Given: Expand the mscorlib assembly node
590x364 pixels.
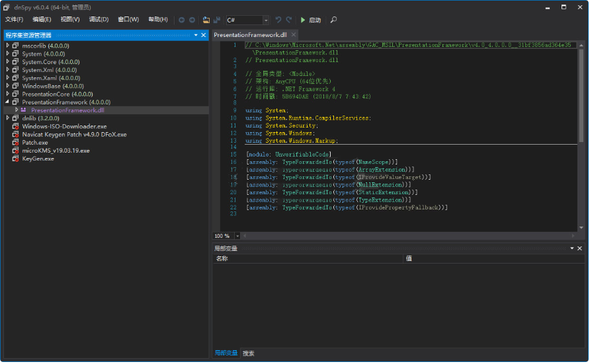Looking at the screenshot, I should pos(7,46).
